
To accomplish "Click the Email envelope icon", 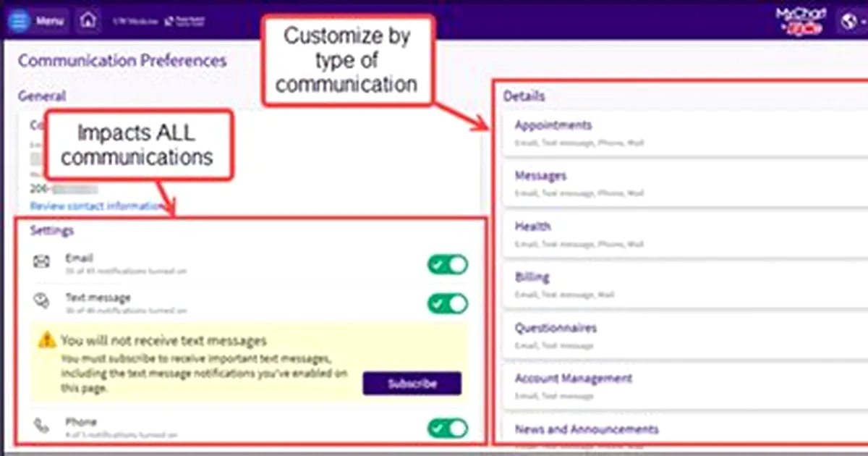I will [41, 262].
